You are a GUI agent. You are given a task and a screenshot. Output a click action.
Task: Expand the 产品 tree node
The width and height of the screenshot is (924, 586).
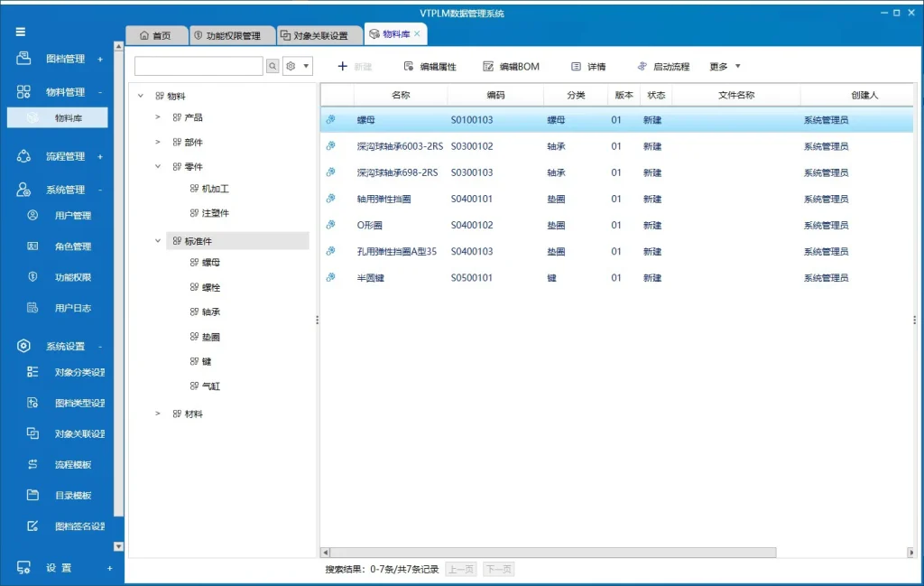point(157,117)
